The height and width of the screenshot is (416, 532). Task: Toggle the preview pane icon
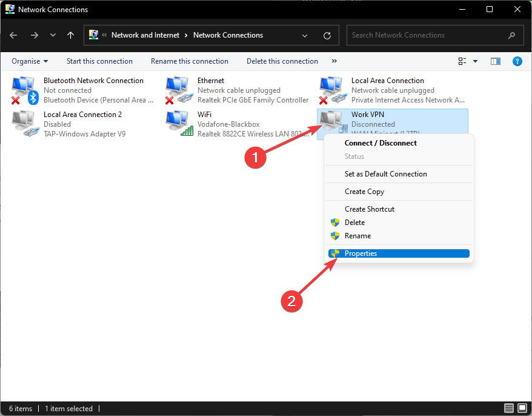(496, 61)
